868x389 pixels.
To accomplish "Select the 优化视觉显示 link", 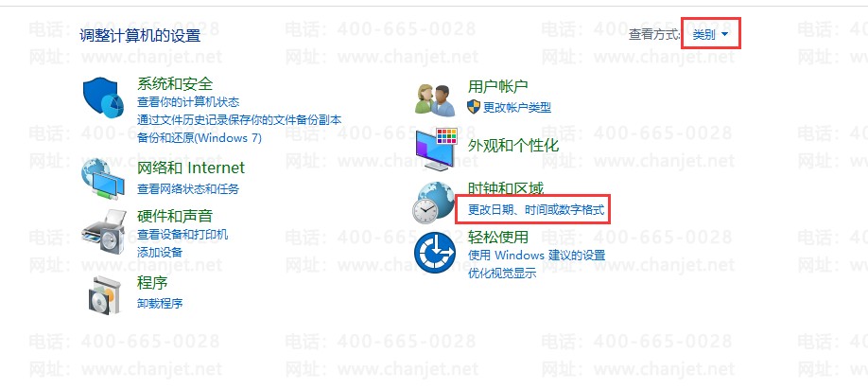I will point(502,274).
